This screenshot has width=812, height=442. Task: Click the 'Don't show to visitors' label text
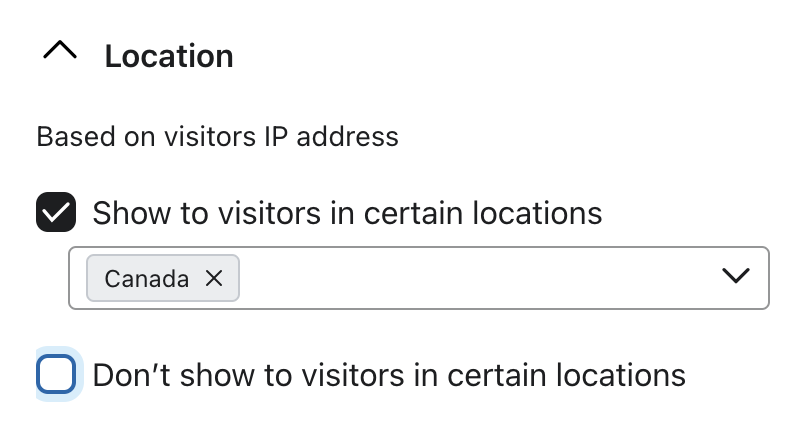(389, 375)
